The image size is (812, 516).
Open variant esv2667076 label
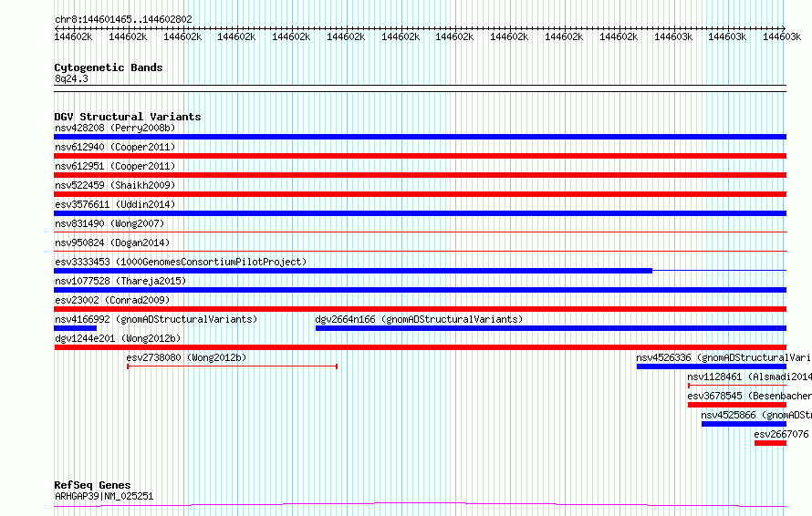click(781, 434)
